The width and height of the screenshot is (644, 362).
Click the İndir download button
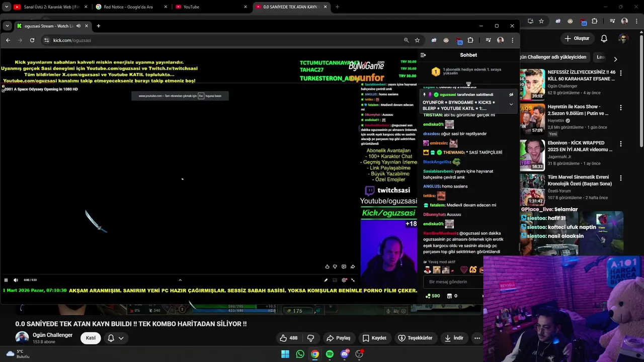point(454,338)
